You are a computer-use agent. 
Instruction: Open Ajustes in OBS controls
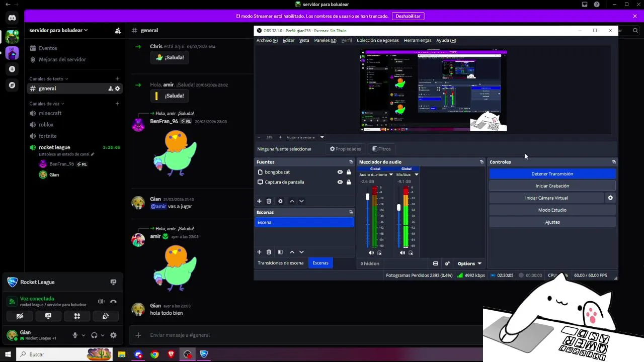click(552, 222)
